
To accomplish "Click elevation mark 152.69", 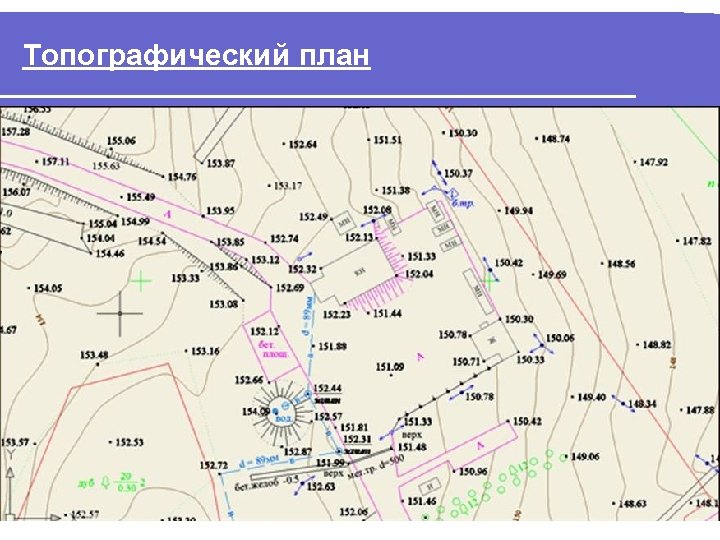I will [x=290, y=288].
